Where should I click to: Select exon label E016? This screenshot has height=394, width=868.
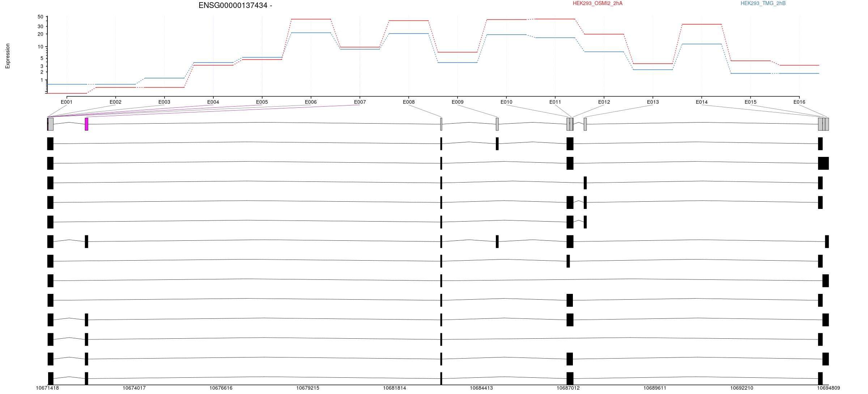pos(799,102)
